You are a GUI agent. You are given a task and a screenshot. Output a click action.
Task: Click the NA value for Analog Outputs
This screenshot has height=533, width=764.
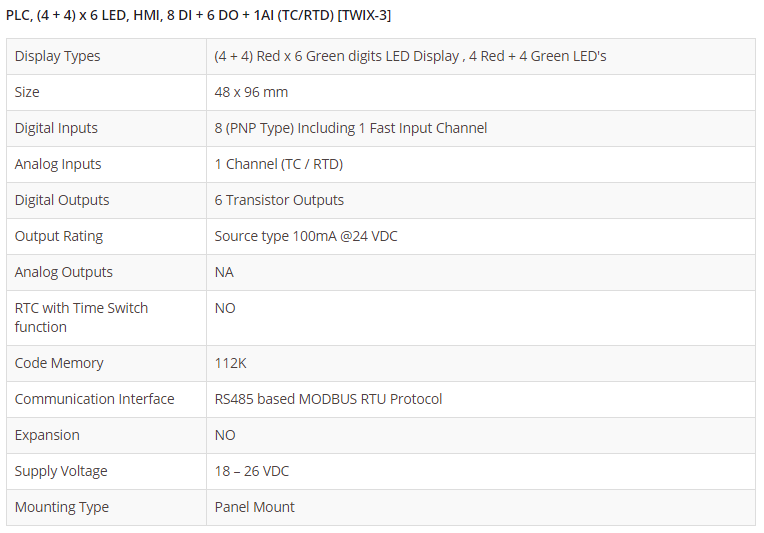tap(224, 272)
